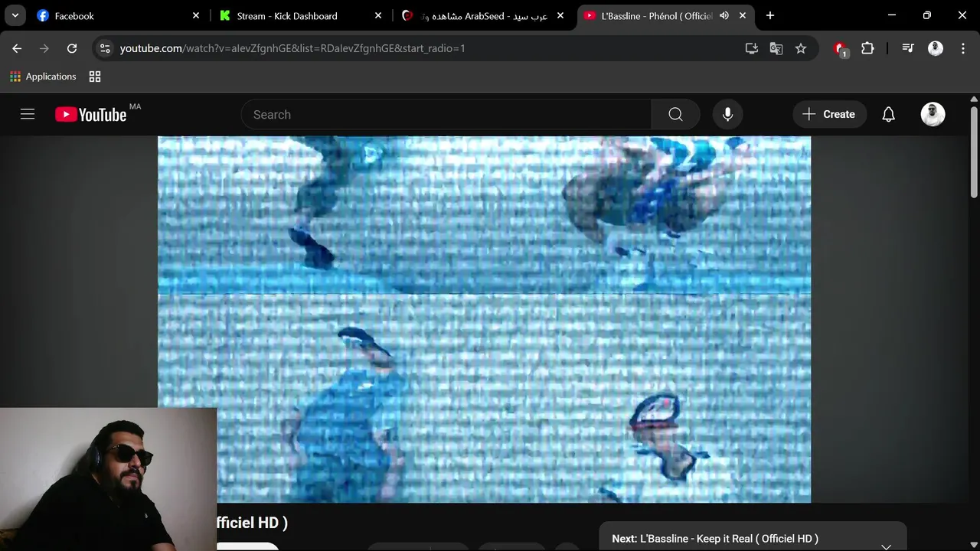Close the ArabSeed tab
The width and height of the screenshot is (980, 551).
point(560,15)
